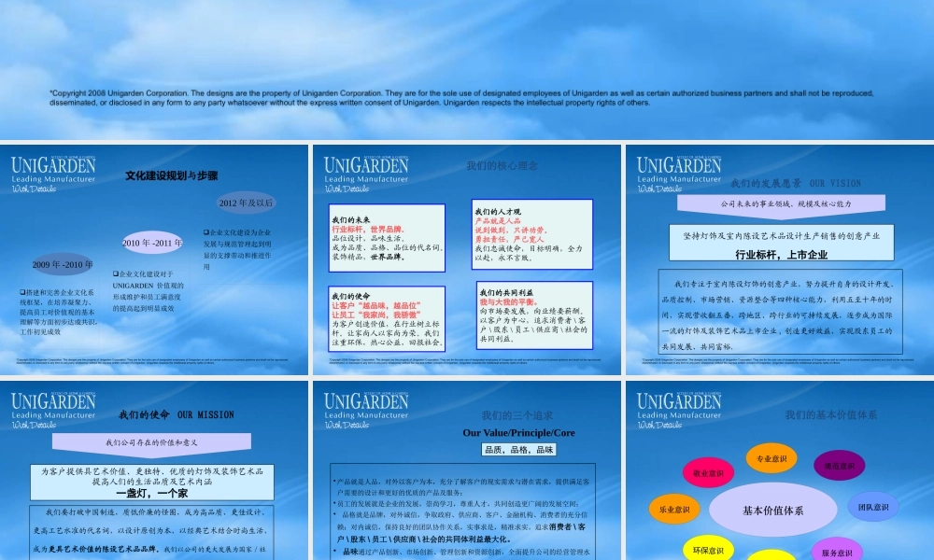This screenshot has height=560, width=934.
Task: Select the 品质、品格、品味 box
Action: pos(518,450)
